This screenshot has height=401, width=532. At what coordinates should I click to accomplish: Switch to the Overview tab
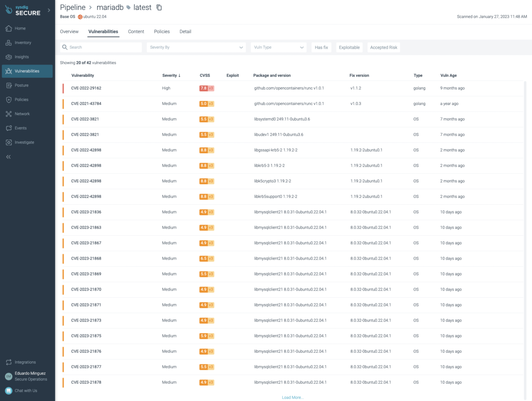tap(69, 31)
